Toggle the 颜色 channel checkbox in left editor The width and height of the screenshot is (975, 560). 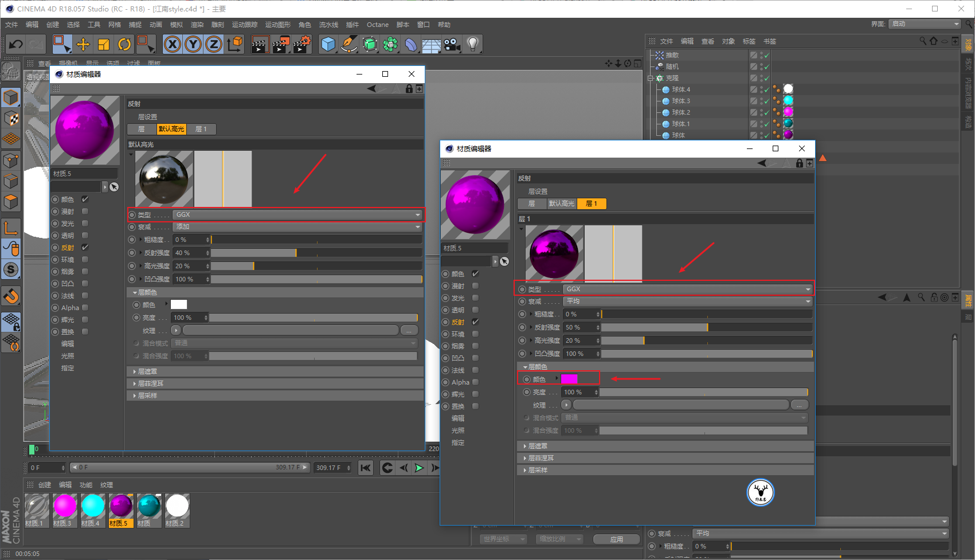[85, 199]
